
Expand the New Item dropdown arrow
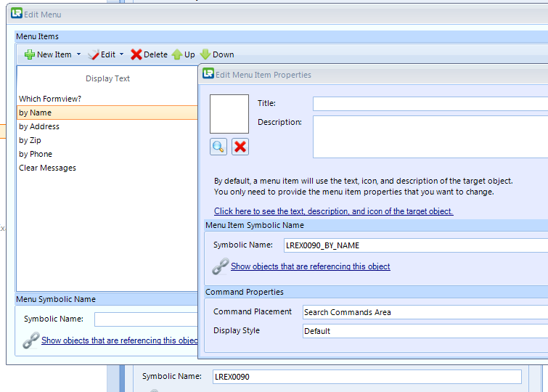[x=78, y=54]
